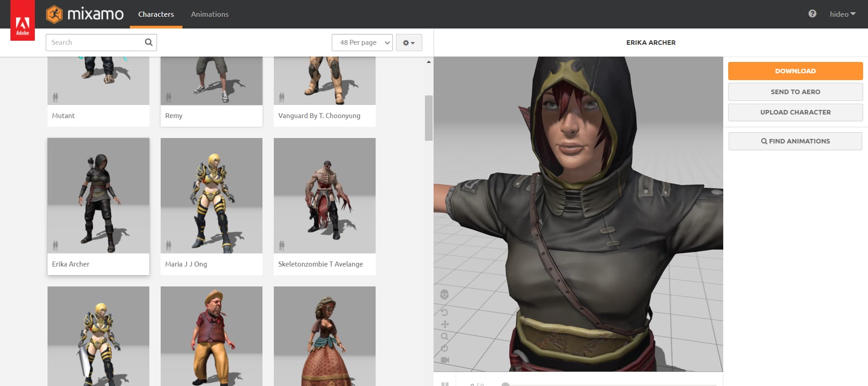Image resolution: width=868 pixels, height=386 pixels.
Task: Open the help question mark icon
Action: (x=812, y=14)
